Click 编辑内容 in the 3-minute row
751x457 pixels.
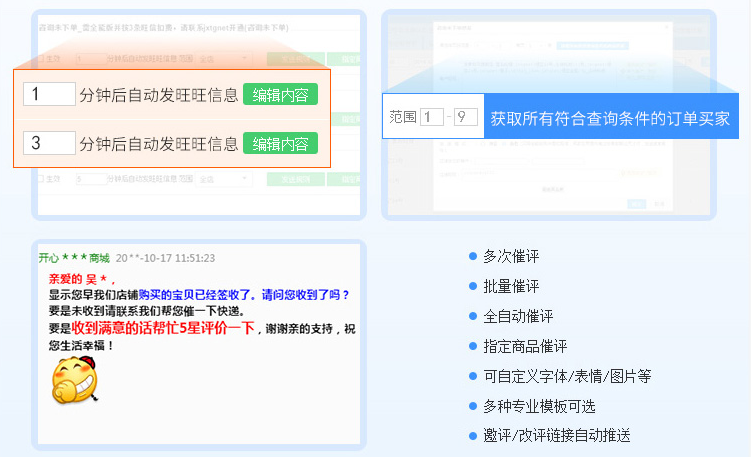(x=280, y=143)
